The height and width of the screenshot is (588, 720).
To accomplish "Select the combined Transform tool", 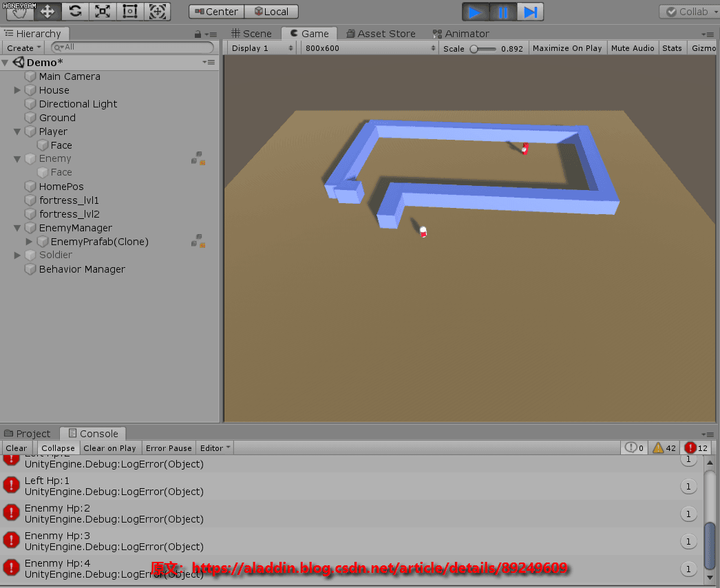I will [x=158, y=12].
